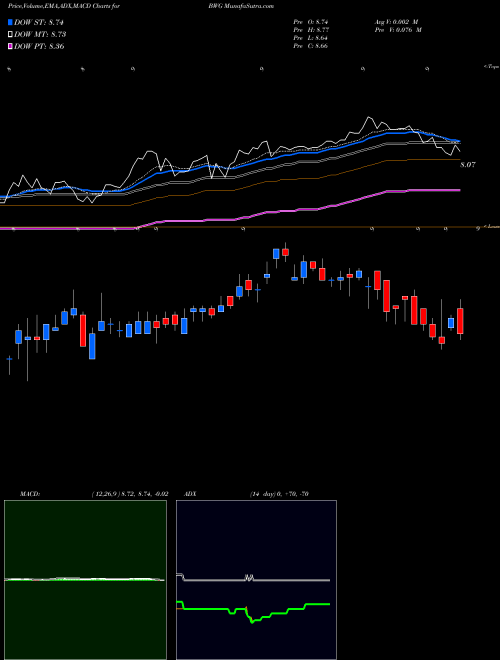Click the white DOW MT legend swatch
500x660 pixels.
(x=10, y=35)
